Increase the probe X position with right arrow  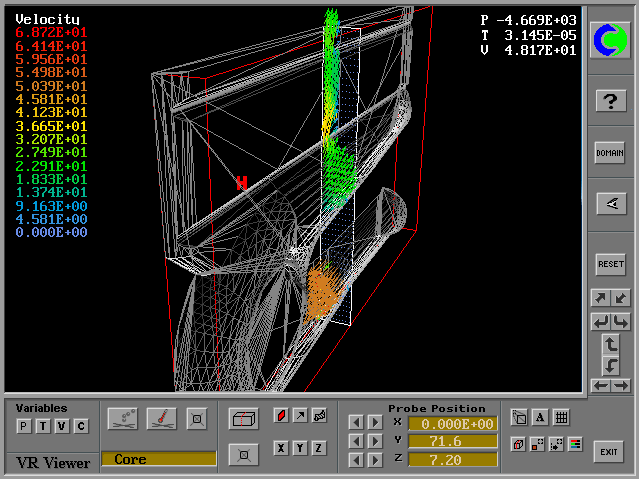(375, 423)
